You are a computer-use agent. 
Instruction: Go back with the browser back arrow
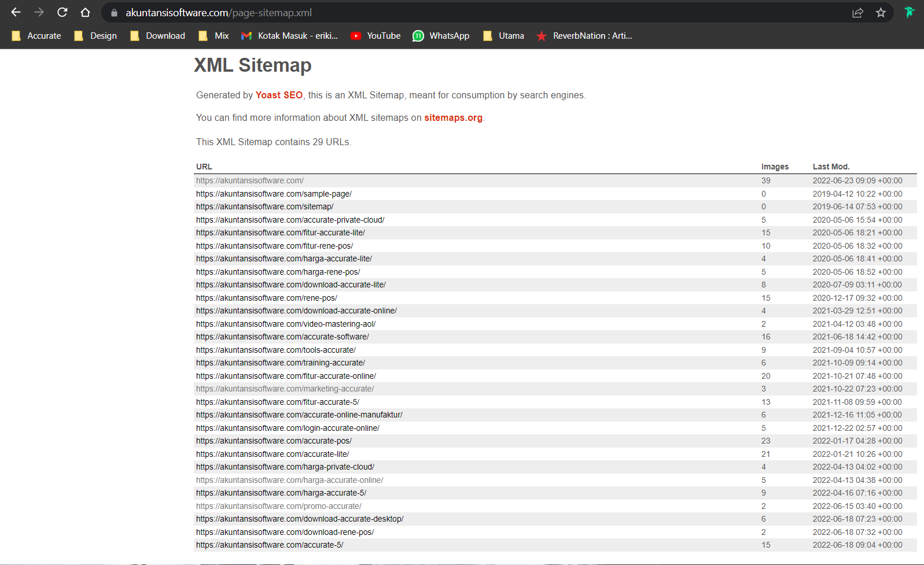click(x=16, y=12)
